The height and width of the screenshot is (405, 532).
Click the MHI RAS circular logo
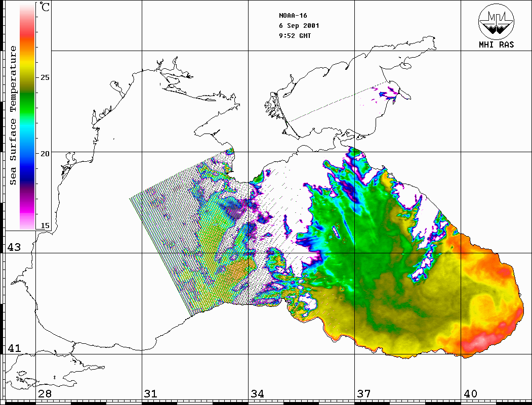click(x=497, y=21)
